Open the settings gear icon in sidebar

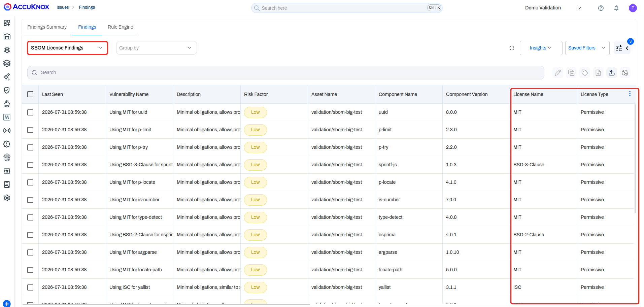(x=7, y=198)
